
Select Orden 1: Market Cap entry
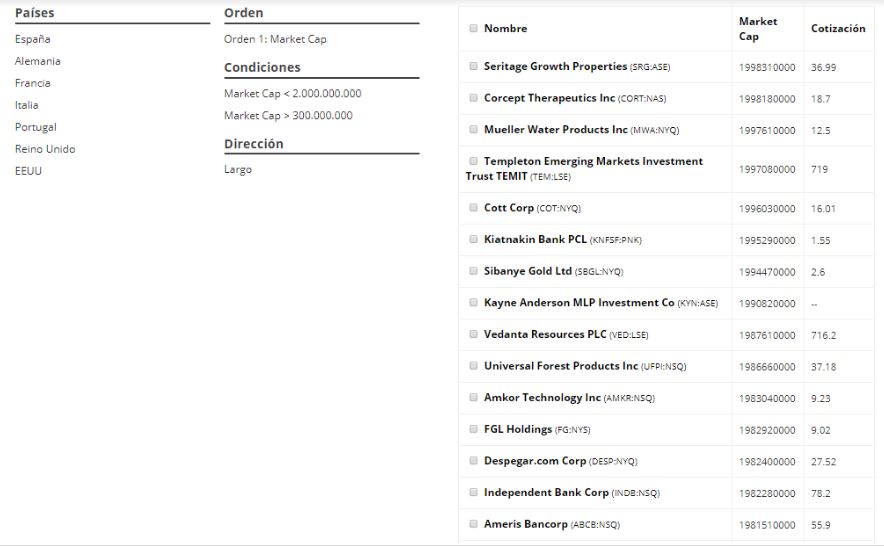(x=275, y=39)
